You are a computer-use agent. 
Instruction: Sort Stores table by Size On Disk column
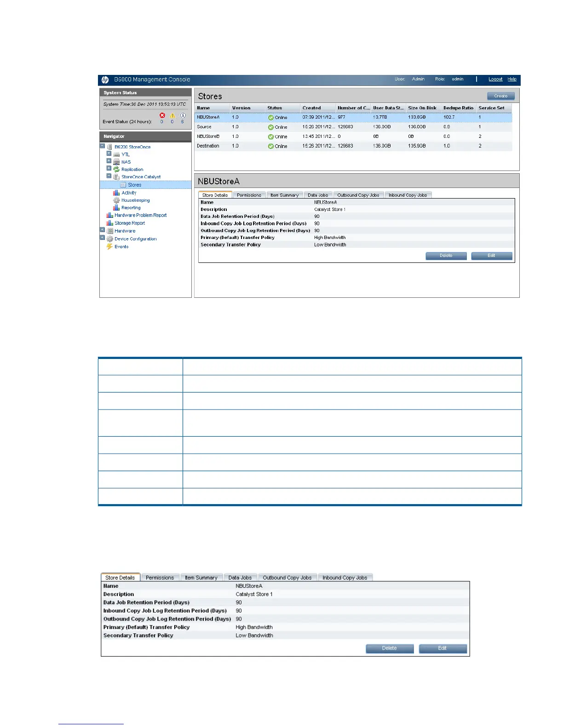pyautogui.click(x=423, y=108)
